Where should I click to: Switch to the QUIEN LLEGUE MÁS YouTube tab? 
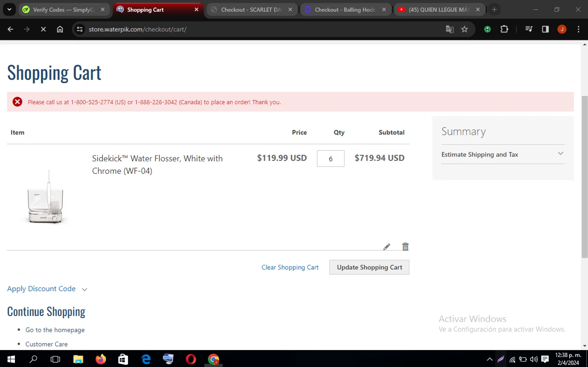click(439, 9)
